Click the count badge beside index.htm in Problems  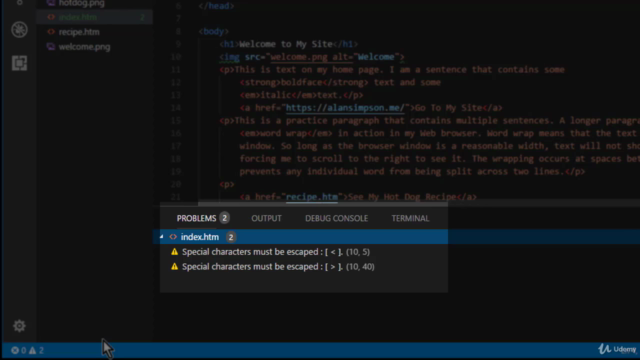point(231,237)
